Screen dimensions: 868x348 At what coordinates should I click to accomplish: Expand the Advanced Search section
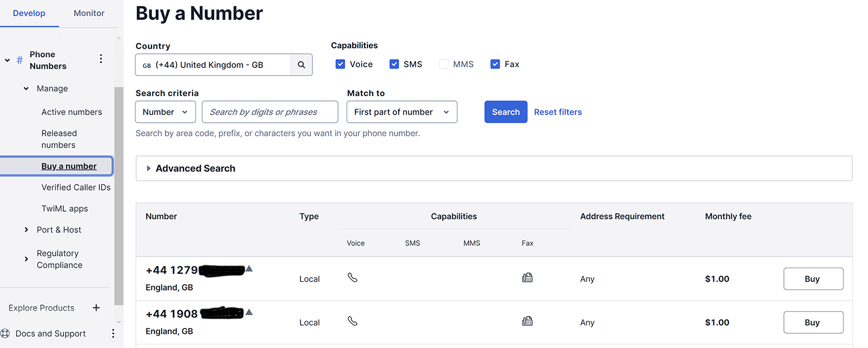coord(149,168)
